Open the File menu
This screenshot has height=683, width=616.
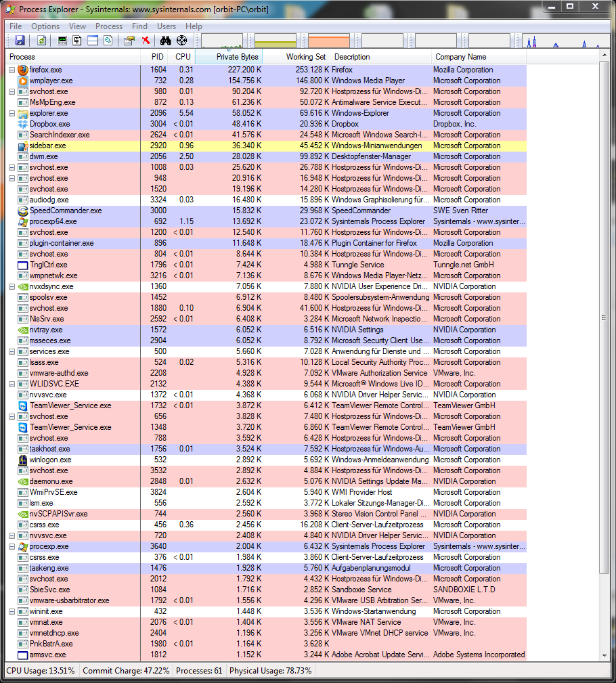click(x=16, y=26)
